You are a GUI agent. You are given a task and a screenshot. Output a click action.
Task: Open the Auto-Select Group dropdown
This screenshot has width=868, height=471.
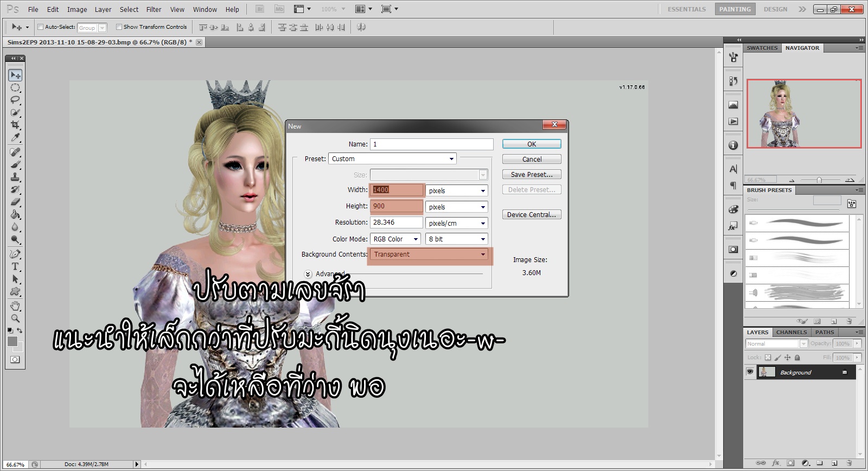92,28
